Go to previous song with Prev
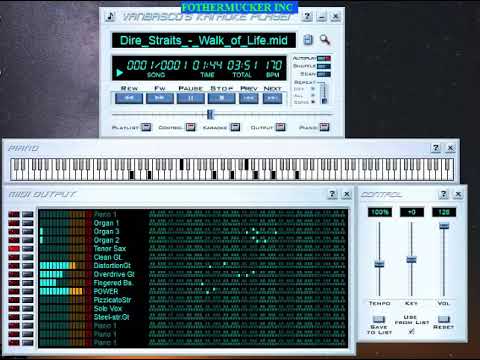The image size is (480, 360). click(249, 98)
